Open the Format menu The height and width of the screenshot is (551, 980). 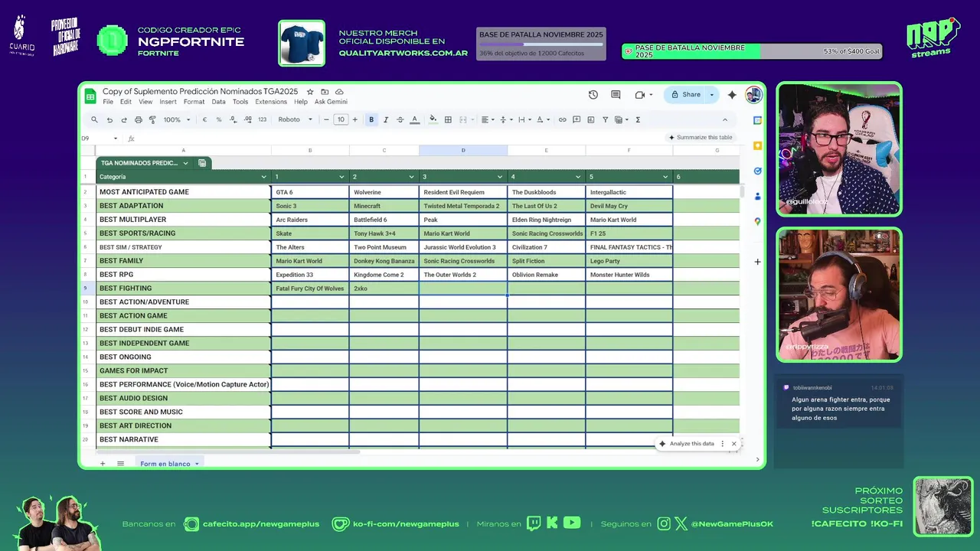coord(194,102)
